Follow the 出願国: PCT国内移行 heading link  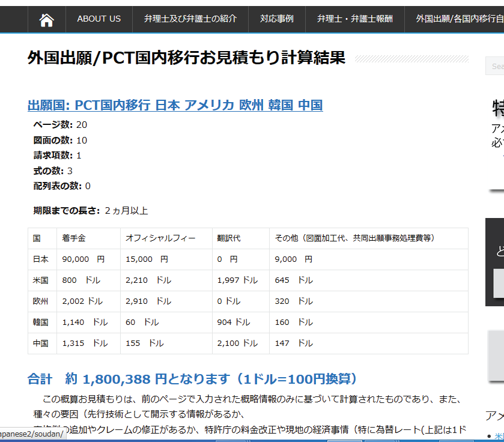pyautogui.click(x=175, y=105)
